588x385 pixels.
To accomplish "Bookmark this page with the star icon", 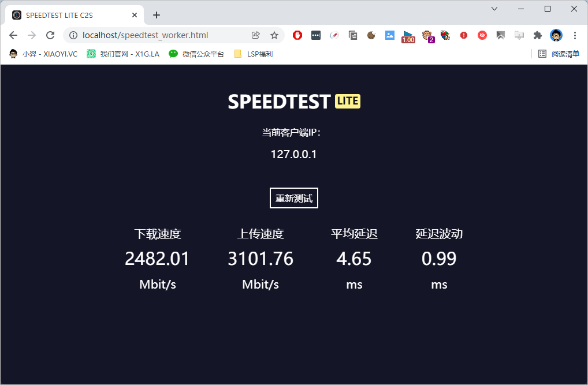I will pos(274,35).
